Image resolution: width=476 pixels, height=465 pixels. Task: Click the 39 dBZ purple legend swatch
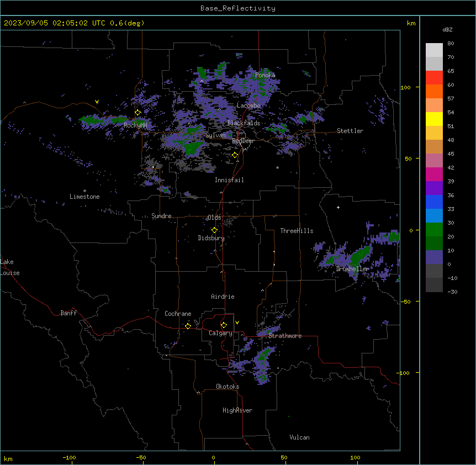click(434, 188)
